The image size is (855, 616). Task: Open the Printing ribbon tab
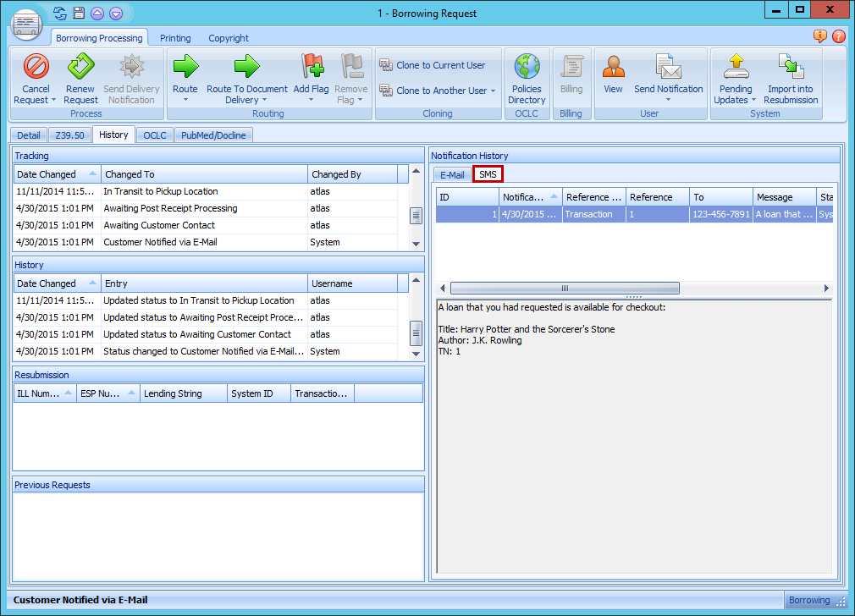tap(175, 38)
